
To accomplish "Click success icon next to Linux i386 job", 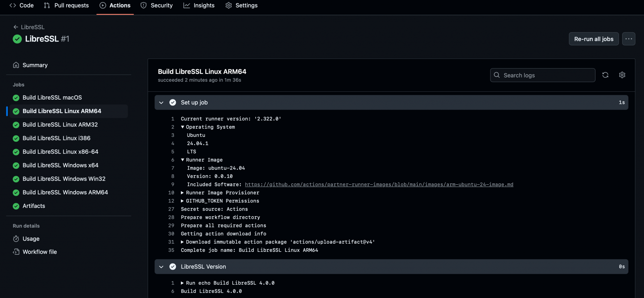I will (16, 138).
